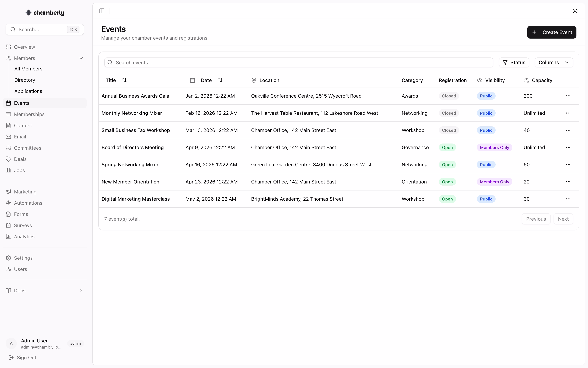The image size is (588, 368).
Task: Click Small Business Tax Workshop title
Action: (x=136, y=130)
